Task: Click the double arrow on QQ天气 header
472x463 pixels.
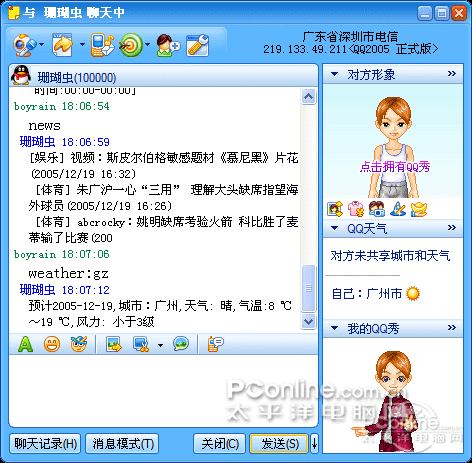Action: pos(452,227)
